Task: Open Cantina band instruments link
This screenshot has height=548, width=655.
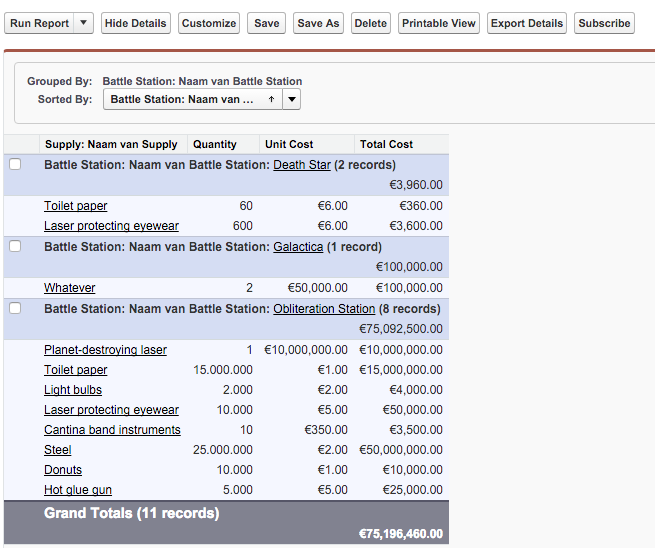Action: [112, 430]
